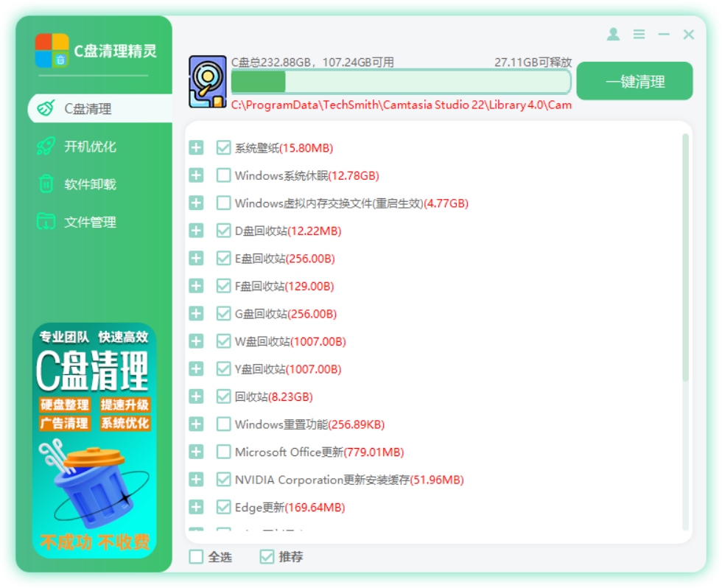Click the Windows重置功能(256.89KB) label
The width and height of the screenshot is (722, 588).
click(309, 424)
